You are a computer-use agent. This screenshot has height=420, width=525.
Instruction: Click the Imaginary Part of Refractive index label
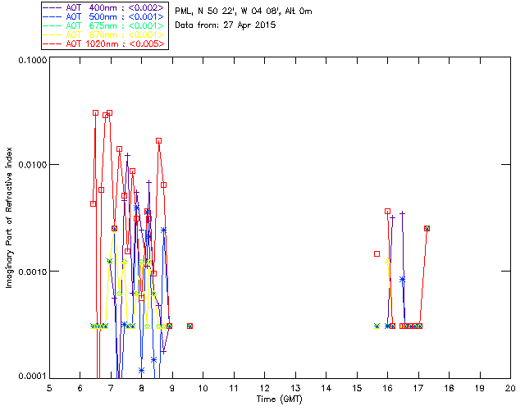pos(9,217)
